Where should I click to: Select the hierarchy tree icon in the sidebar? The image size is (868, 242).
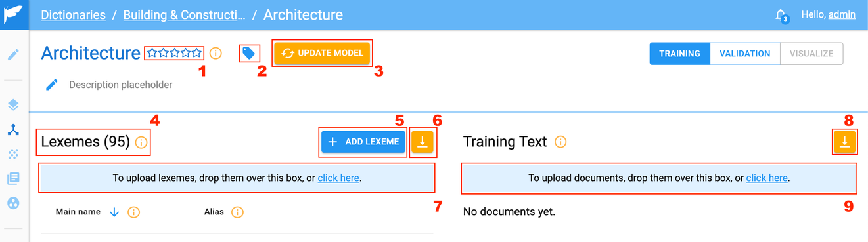click(13, 130)
